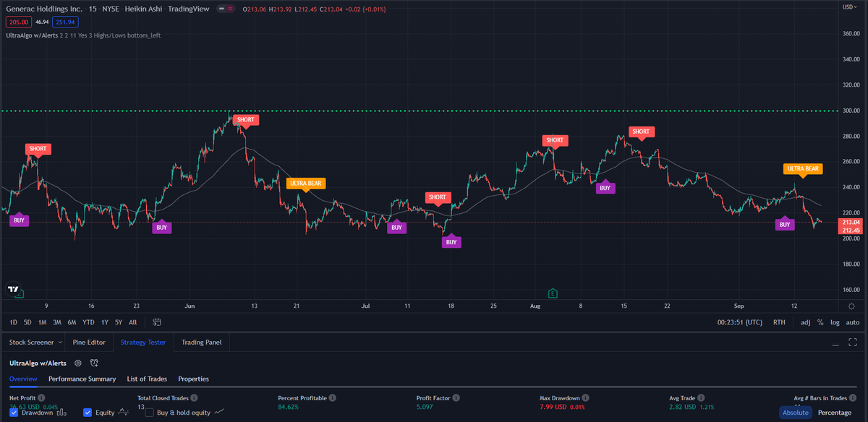This screenshot has width=868, height=422.
Task: Switch to the List of Trades tab
Action: point(147,379)
